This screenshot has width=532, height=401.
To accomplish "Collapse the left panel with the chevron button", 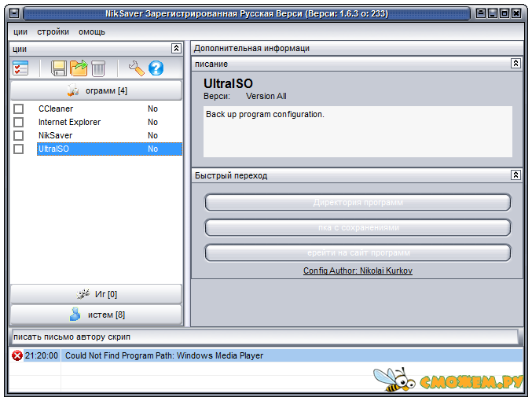I will click(176, 49).
